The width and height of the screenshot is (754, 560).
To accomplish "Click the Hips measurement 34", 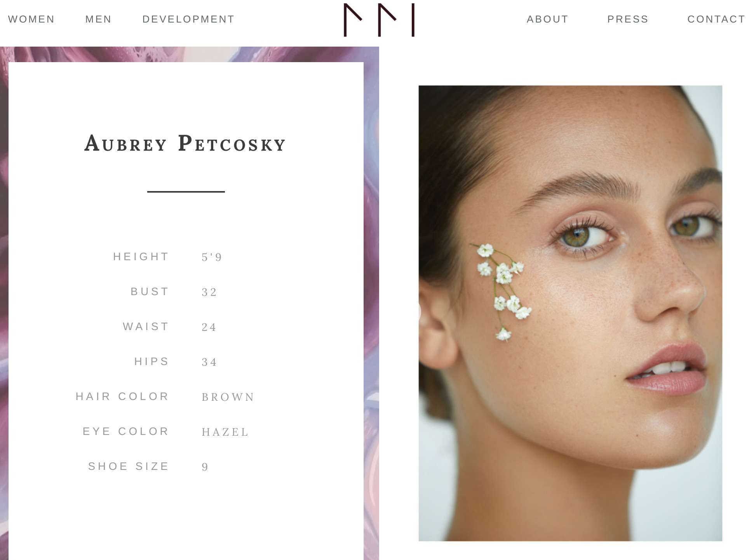I will tap(209, 362).
